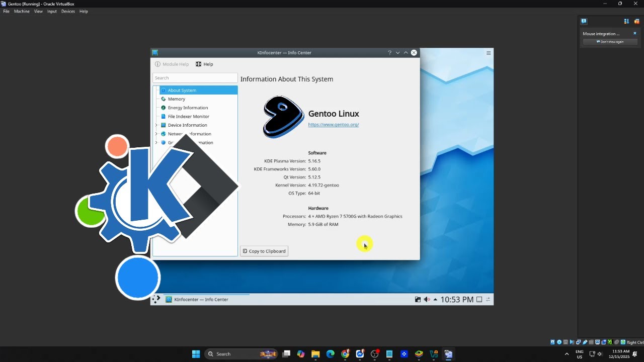Image resolution: width=644 pixels, height=362 pixels.
Task: Open the Windows ENG US language switcher
Action: [x=580, y=354]
